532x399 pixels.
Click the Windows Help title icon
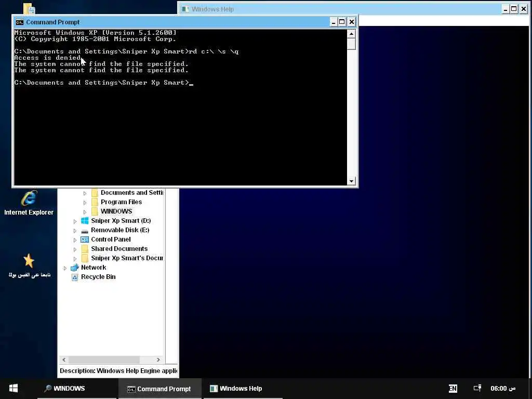[x=185, y=9]
